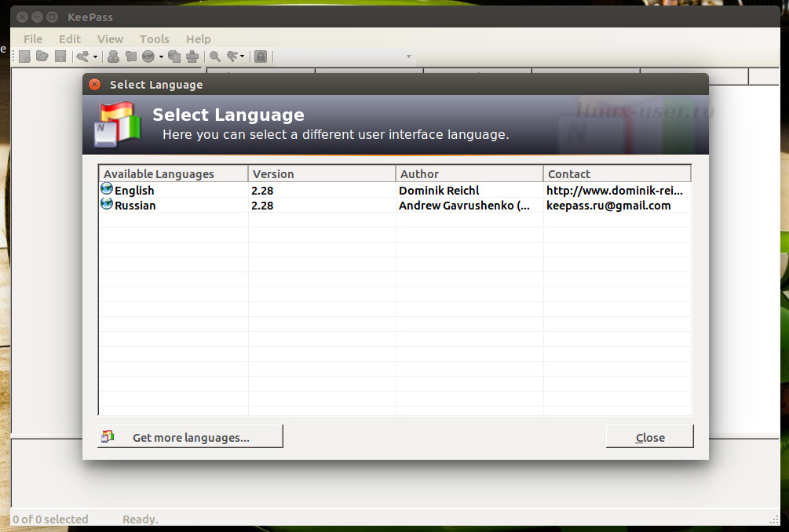The image size is (789, 532).
Task: Click the Perform Auto-Type toolbar icon
Action: pos(192,56)
